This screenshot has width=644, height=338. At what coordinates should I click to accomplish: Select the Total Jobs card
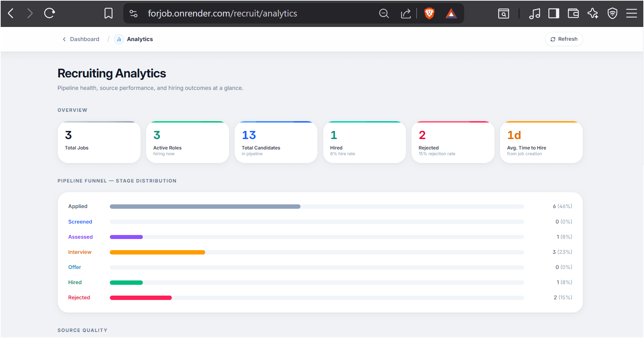point(99,142)
